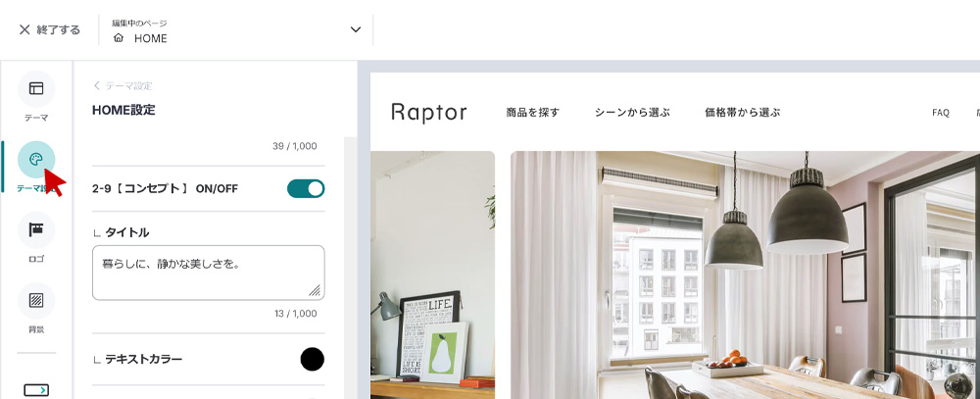The image size is (980, 399).
Task: Open シーンから選ぶ in preview navigation
Action: pos(632,113)
